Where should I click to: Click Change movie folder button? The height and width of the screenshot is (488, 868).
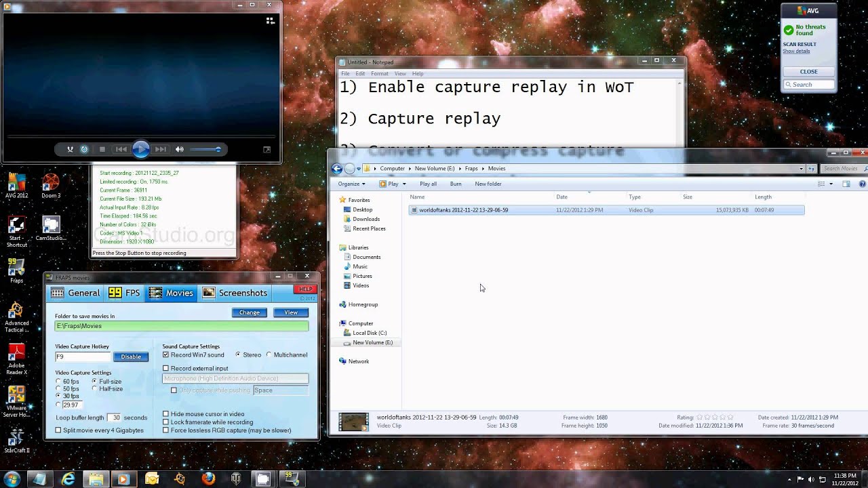pos(249,312)
